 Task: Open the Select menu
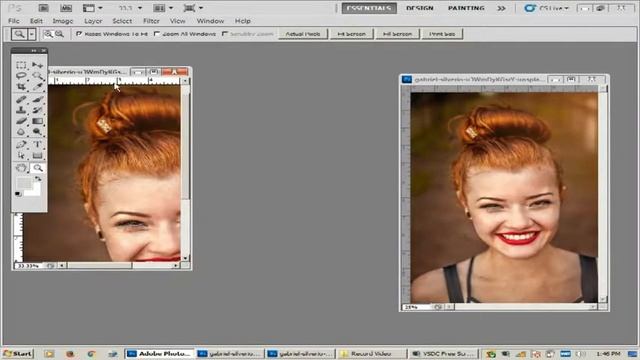click(122, 21)
